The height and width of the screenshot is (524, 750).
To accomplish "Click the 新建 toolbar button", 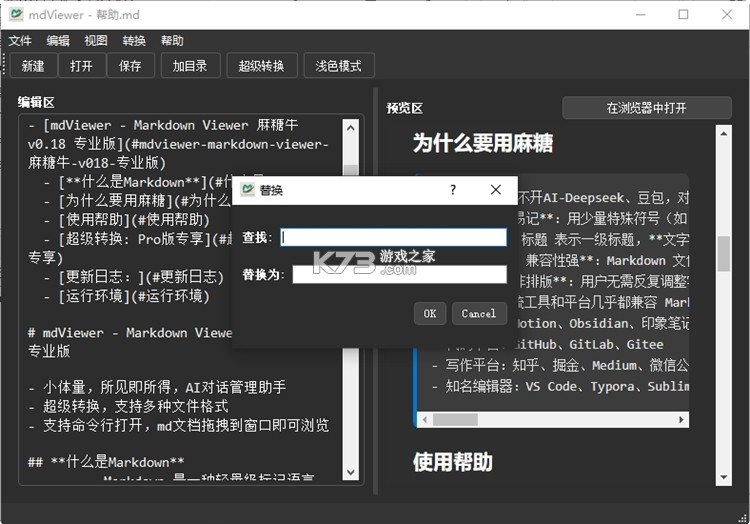I will [33, 66].
